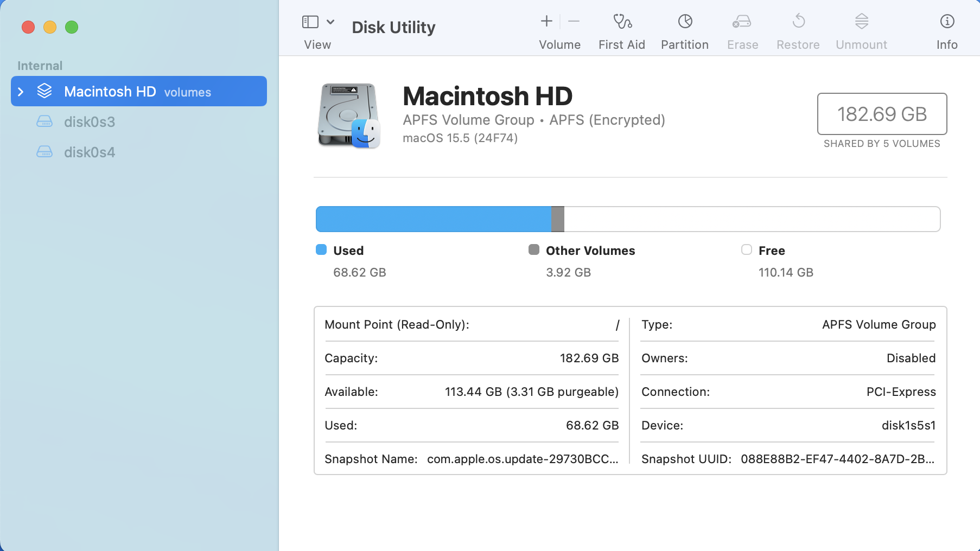Viewport: 980px width, 551px height.
Task: Click the Macintosh HD drive image
Action: click(348, 116)
